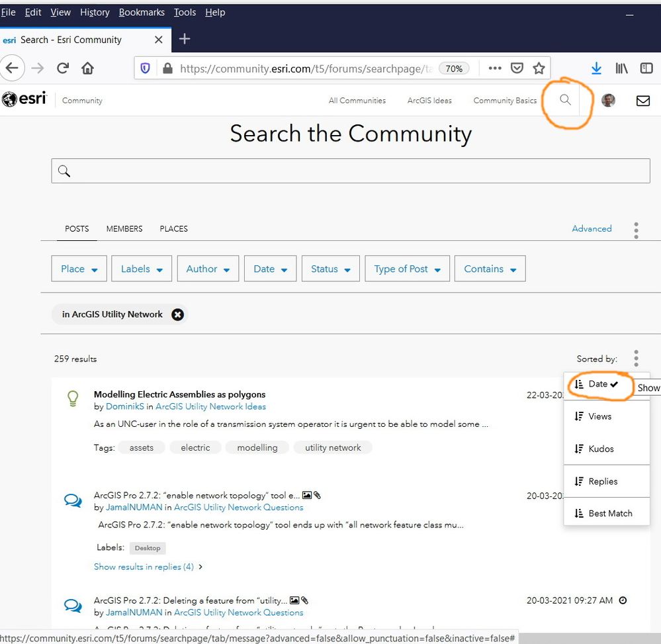
Task: Open the Bookmarks menu
Action: click(142, 12)
